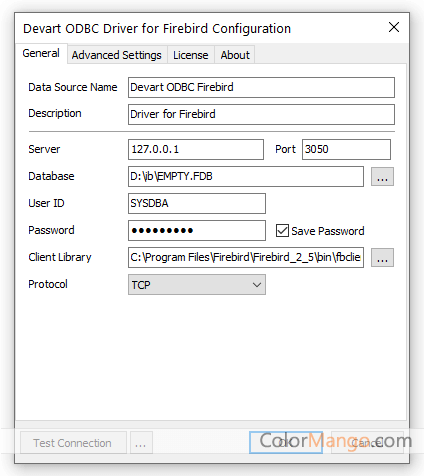Image resolution: width=424 pixels, height=476 pixels.
Task: Click the Test Connection button
Action: click(x=73, y=443)
